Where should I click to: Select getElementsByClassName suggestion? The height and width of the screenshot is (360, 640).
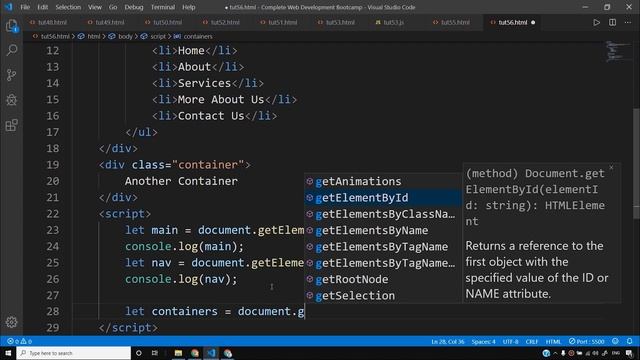(x=384, y=214)
